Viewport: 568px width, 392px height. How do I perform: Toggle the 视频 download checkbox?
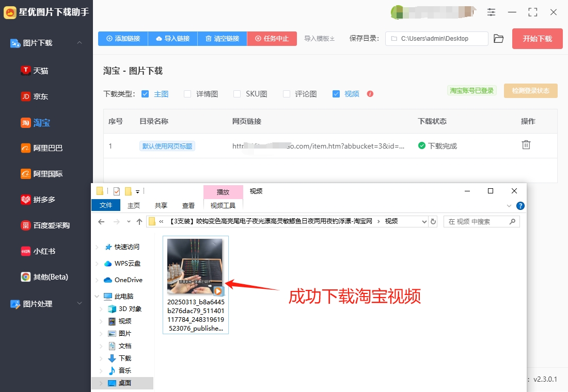click(x=336, y=94)
